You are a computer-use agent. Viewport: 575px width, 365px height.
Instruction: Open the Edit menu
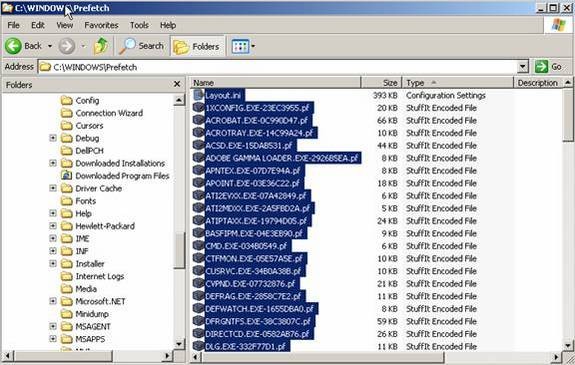click(x=37, y=25)
